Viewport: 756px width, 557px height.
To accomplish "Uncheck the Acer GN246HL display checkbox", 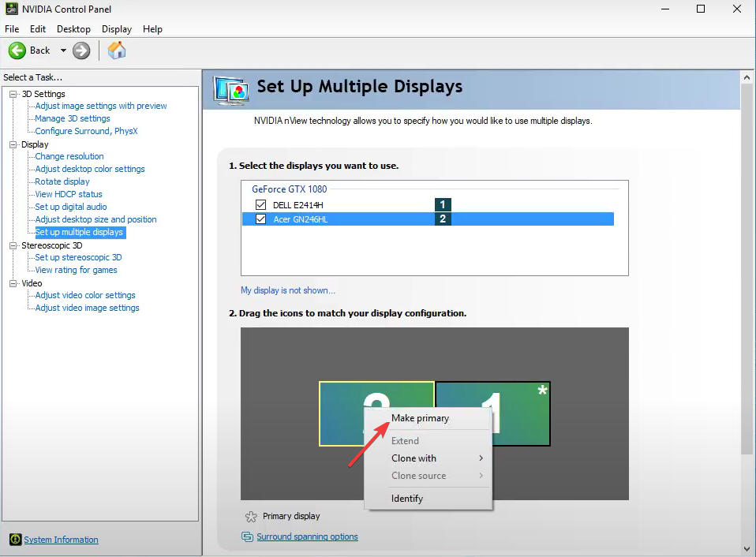I will 261,219.
